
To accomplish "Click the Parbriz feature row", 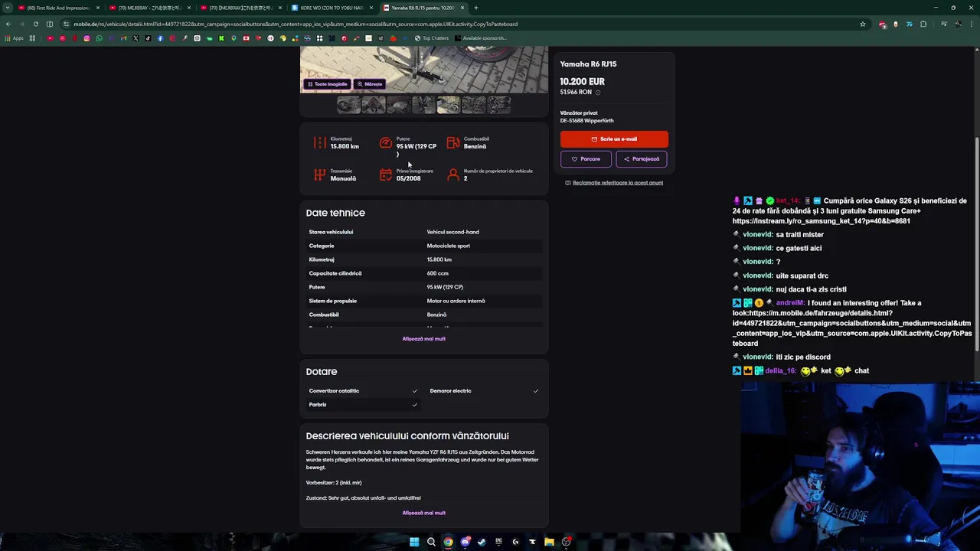I will 363,405.
